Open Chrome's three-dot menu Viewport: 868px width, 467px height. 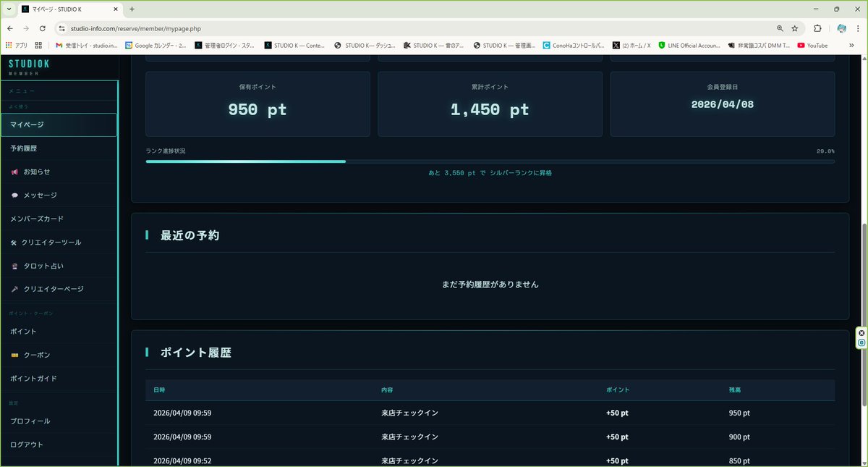(858, 28)
